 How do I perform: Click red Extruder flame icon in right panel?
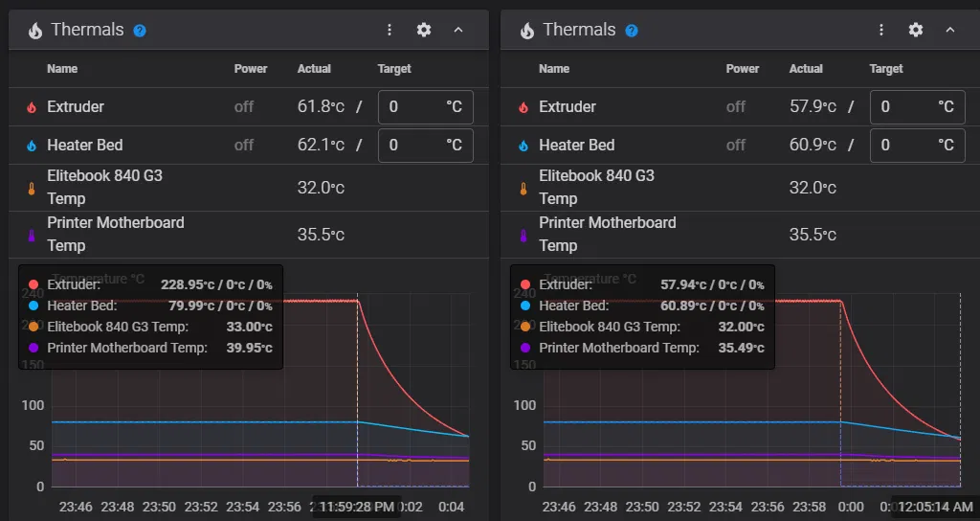[523, 107]
